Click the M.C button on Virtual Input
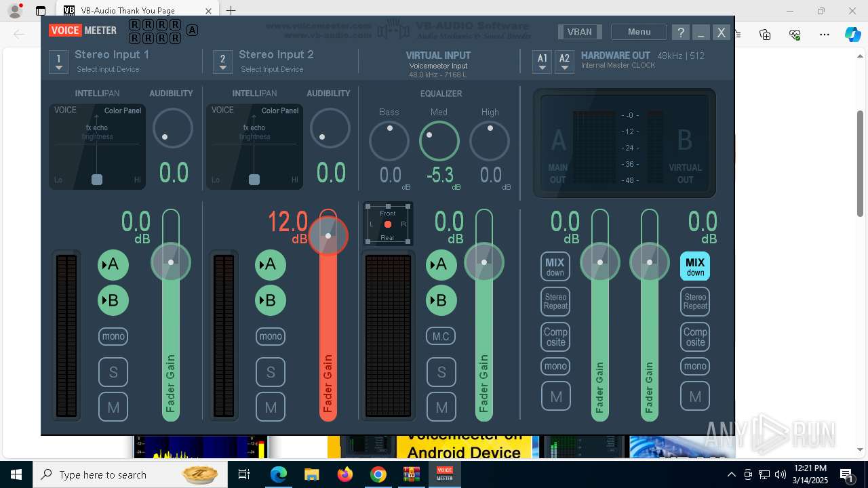This screenshot has width=868, height=488. point(441,336)
